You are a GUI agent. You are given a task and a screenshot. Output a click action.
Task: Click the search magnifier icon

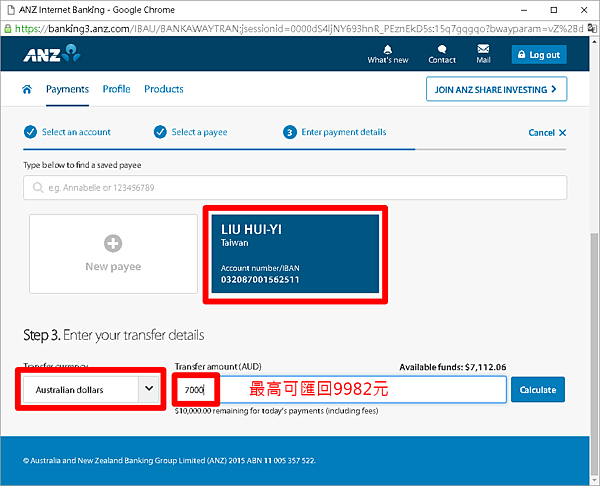[x=38, y=188]
